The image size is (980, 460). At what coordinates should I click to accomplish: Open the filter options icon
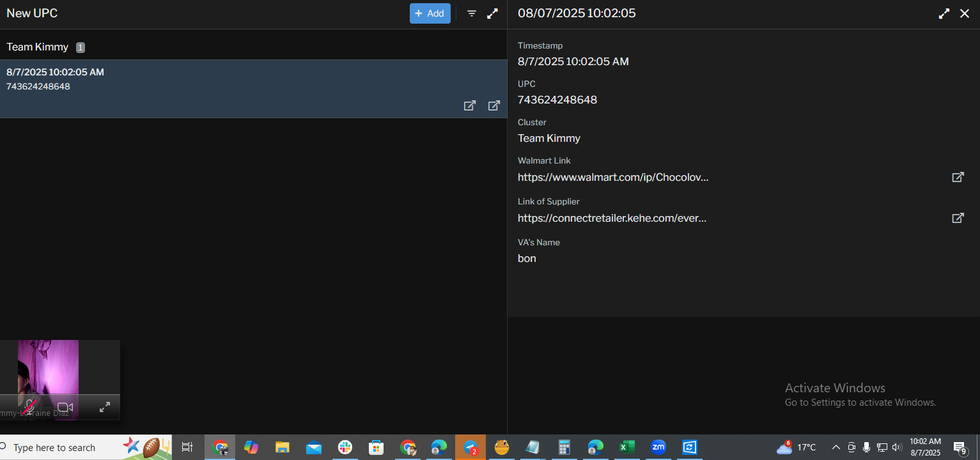[472, 13]
